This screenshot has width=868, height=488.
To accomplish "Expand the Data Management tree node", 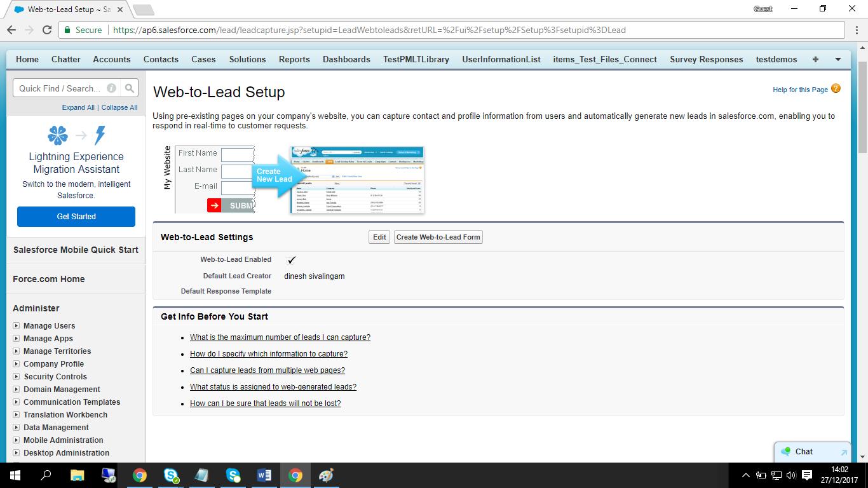I will 17,427.
